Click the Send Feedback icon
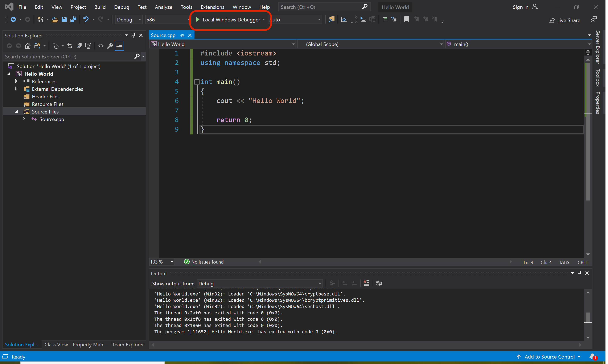Image resolution: width=608 pixels, height=364 pixels. (x=594, y=20)
